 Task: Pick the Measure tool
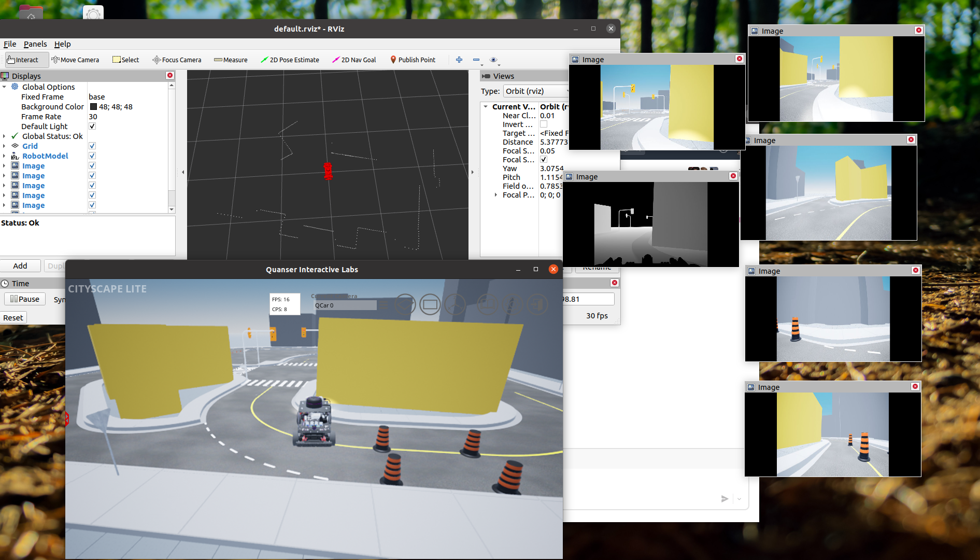coord(231,60)
